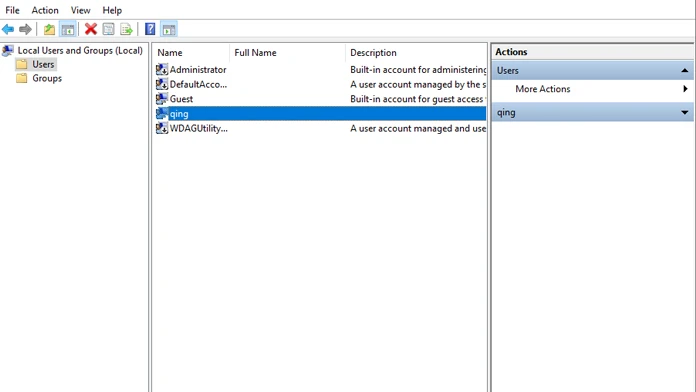Click description 'A user account managed and use'
696x392 pixels.
click(418, 128)
